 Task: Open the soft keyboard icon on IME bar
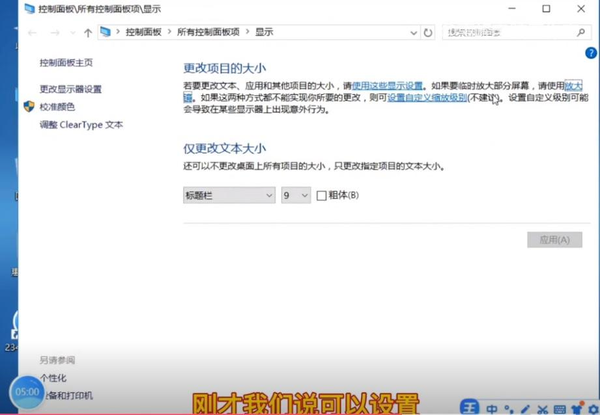[559, 410]
